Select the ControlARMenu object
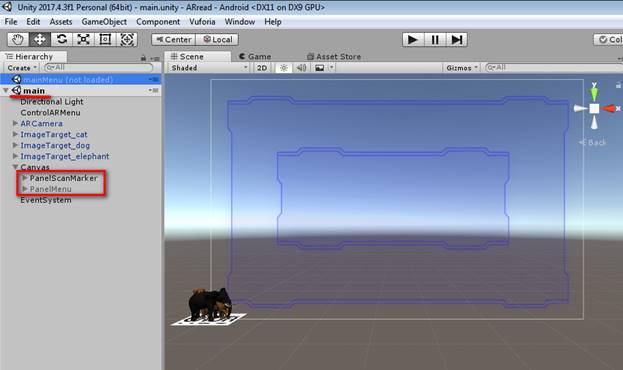This screenshot has width=623, height=370. point(50,113)
